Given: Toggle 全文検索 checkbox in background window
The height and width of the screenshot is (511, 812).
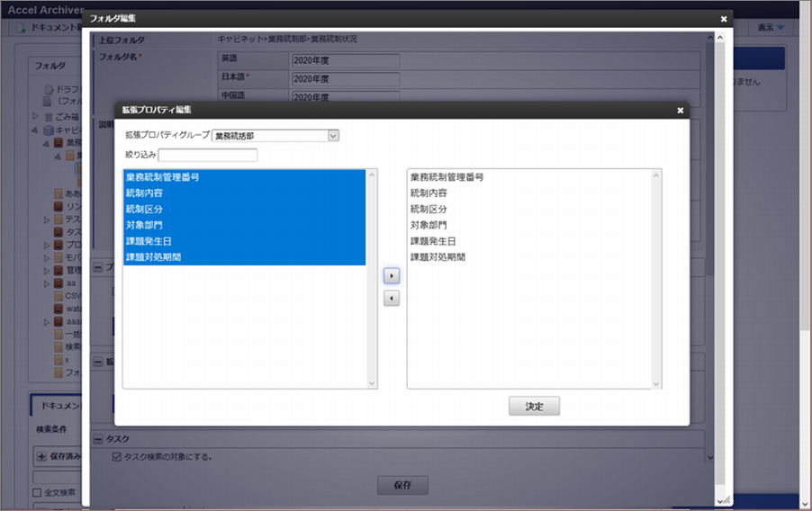Looking at the screenshot, I should [x=37, y=492].
